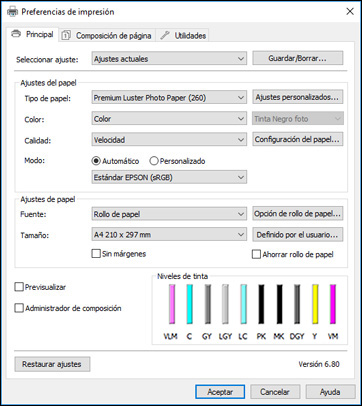362x406 pixels.
Task: Click the LC light cyan ink bar
Action: 244,304
